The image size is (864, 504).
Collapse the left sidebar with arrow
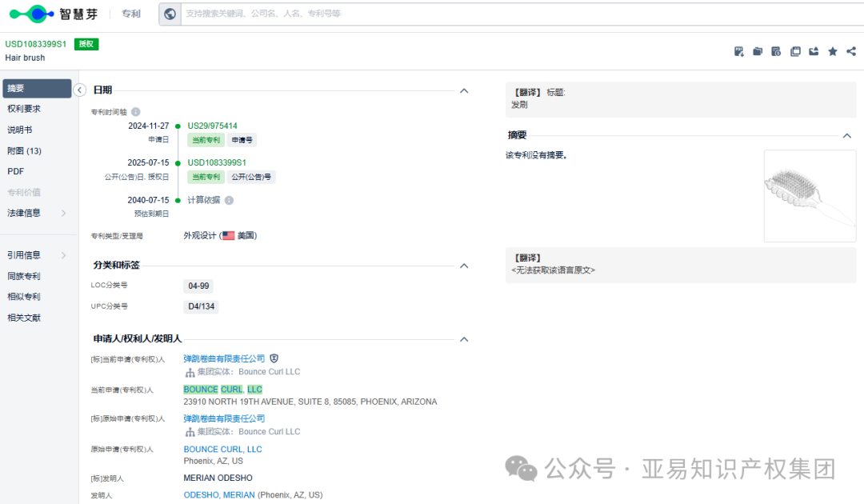79,90
